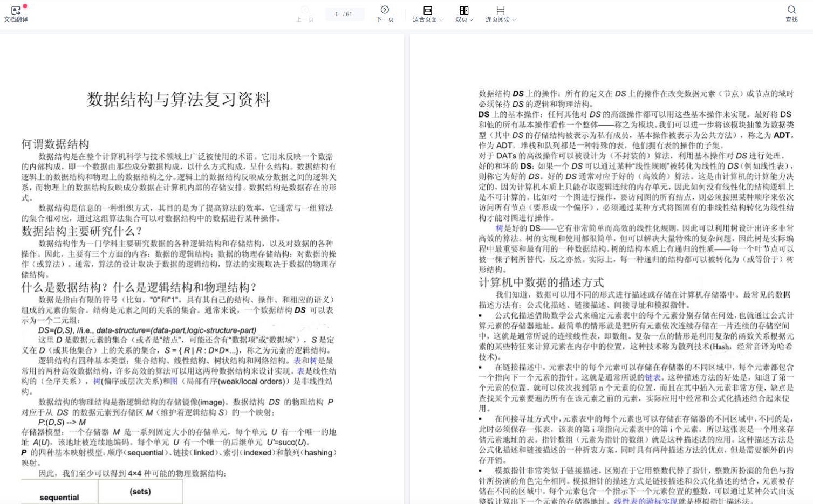Click the 连页阅读 continuous reading icon

[500, 10]
